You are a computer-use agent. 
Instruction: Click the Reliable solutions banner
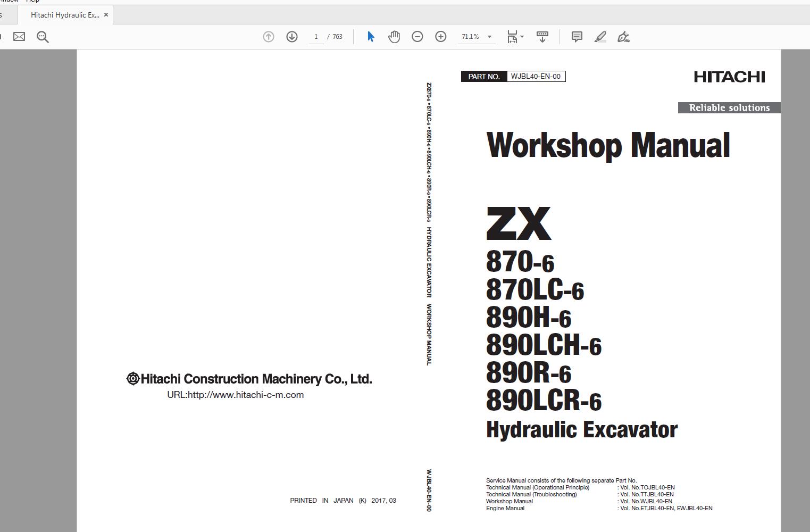(729, 108)
